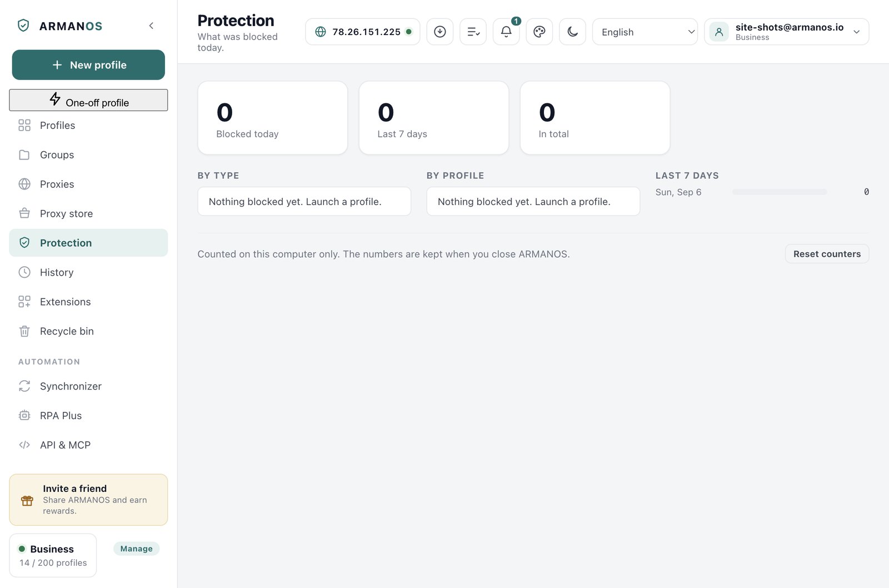Click the Blocked today counter card

273,118
